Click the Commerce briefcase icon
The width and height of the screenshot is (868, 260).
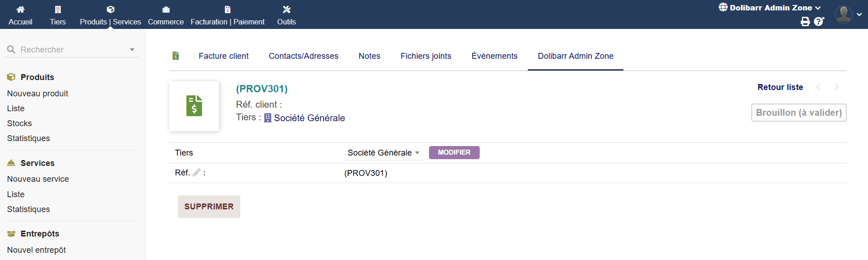coord(166,9)
